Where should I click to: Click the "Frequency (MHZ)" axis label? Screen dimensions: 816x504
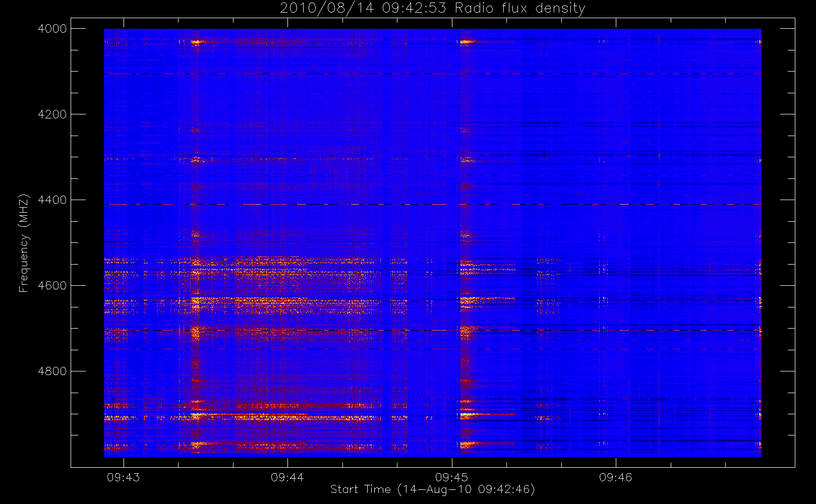[24, 243]
